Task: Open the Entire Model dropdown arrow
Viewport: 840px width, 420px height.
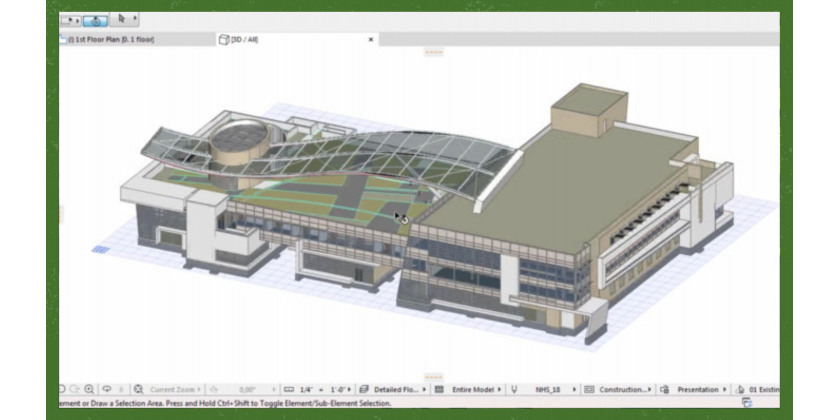Action: coord(498,389)
